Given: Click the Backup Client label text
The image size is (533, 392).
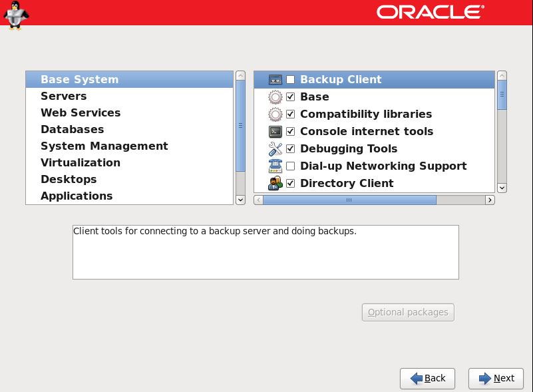Looking at the screenshot, I should click(x=341, y=80).
